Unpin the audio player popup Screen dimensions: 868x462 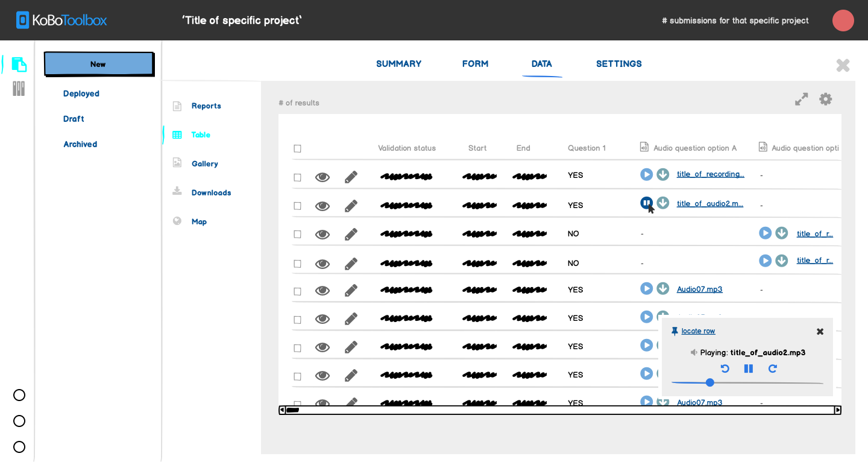676,331
